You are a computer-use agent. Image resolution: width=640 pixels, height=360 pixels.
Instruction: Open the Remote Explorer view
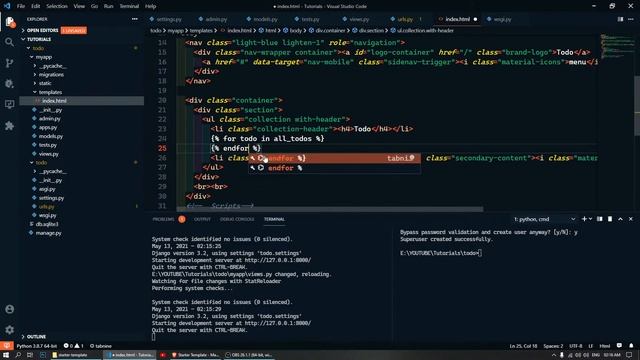9,104
